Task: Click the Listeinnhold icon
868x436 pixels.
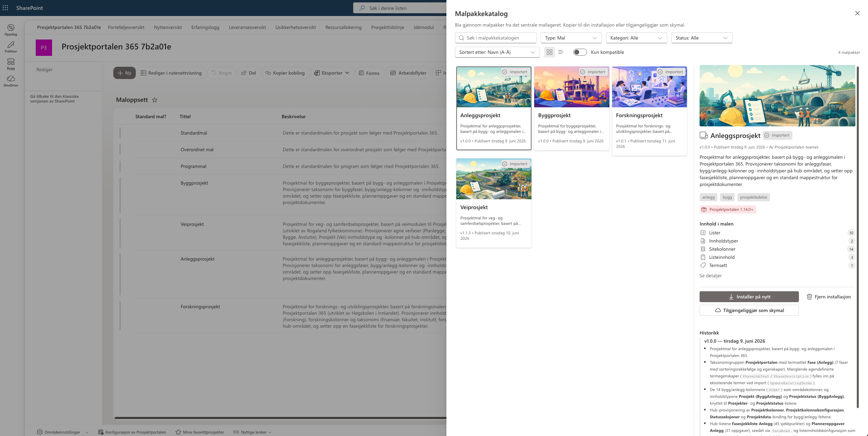Action: pos(703,257)
